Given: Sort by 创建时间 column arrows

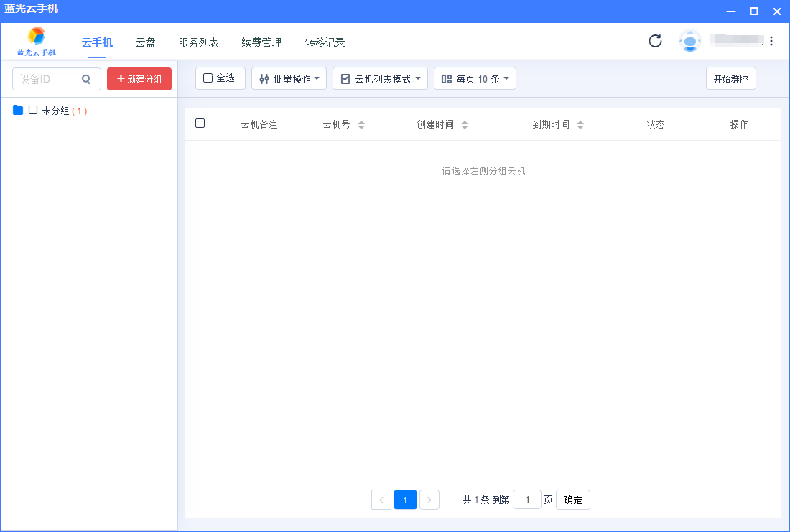Looking at the screenshot, I should click(x=465, y=125).
